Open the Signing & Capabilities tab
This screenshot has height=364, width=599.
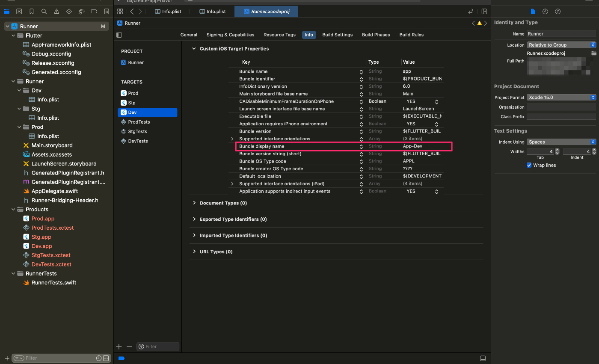coord(230,35)
